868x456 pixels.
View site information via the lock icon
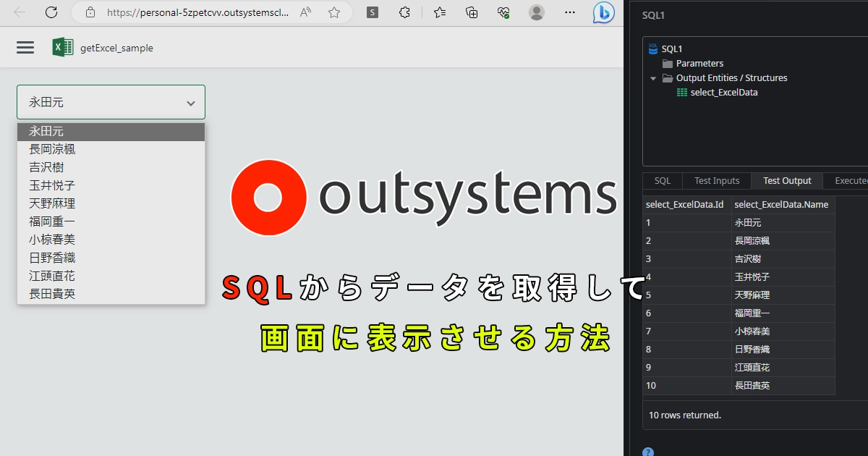coord(90,12)
